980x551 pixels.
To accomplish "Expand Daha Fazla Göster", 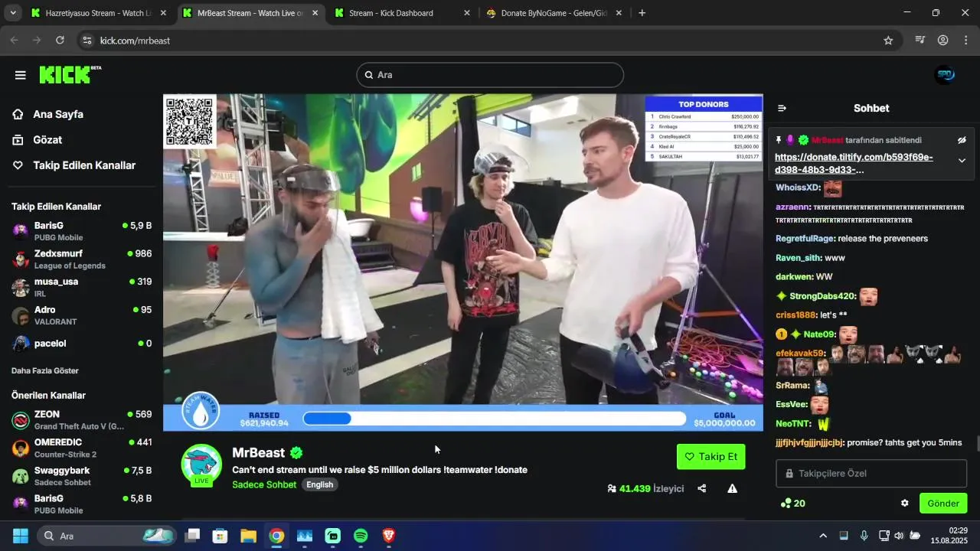I will (x=45, y=370).
